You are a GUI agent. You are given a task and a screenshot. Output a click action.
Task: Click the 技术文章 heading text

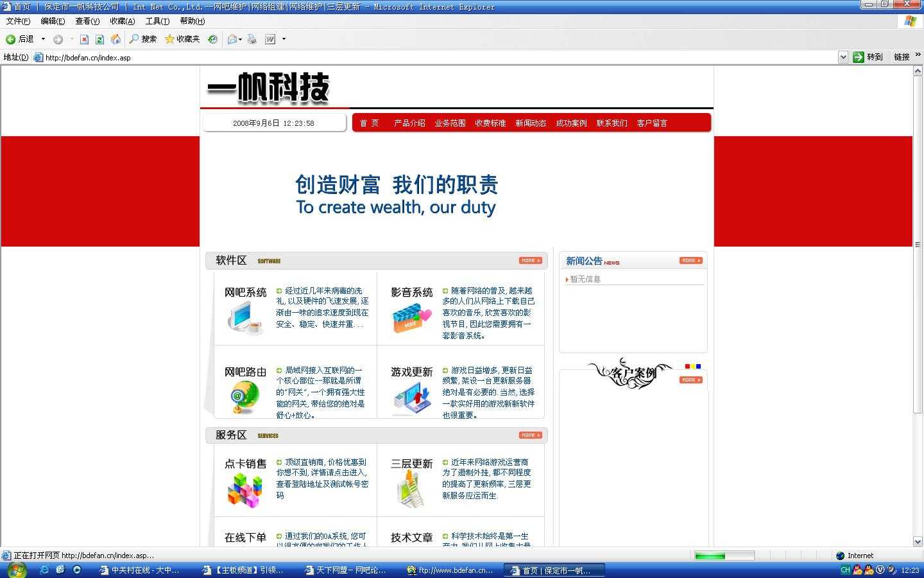pos(412,538)
